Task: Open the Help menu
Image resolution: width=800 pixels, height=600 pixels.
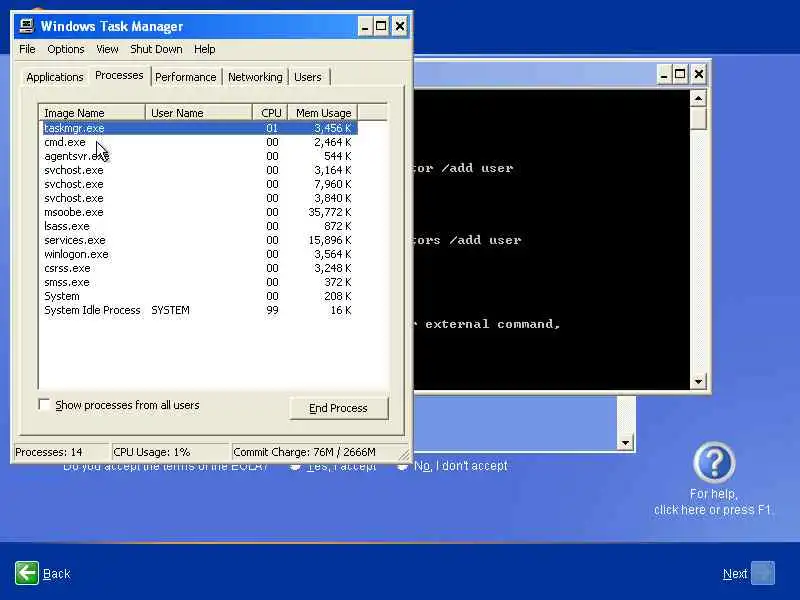Action: [205, 49]
